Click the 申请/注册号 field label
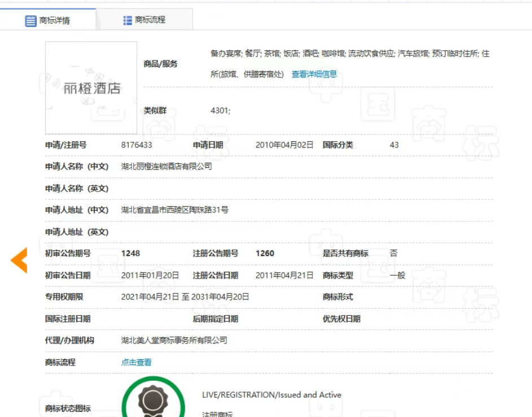The height and width of the screenshot is (417, 532). [66, 145]
